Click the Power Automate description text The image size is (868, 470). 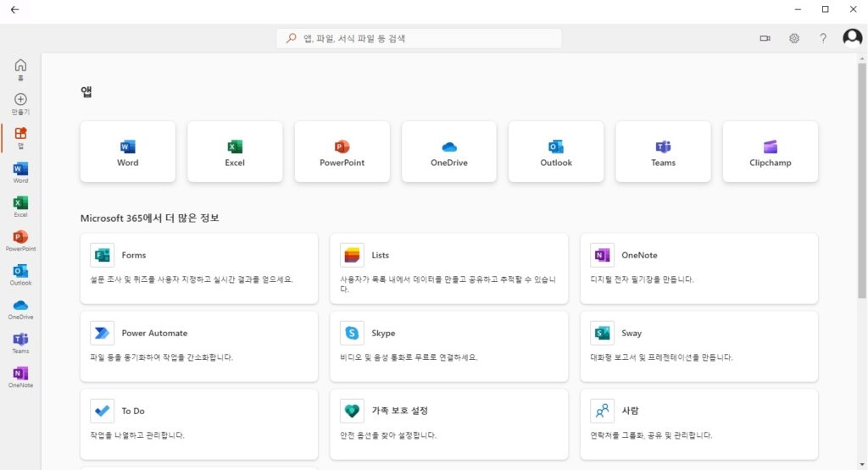pyautogui.click(x=162, y=357)
